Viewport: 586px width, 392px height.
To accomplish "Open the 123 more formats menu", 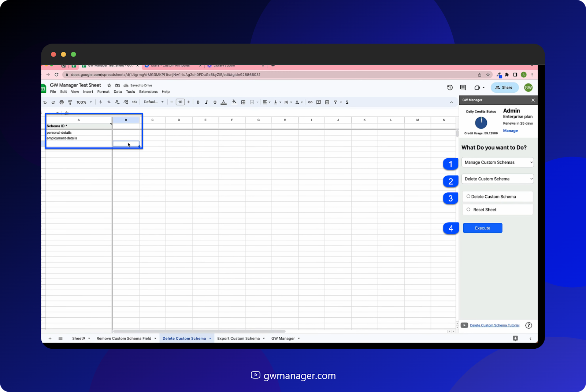I will pos(134,102).
